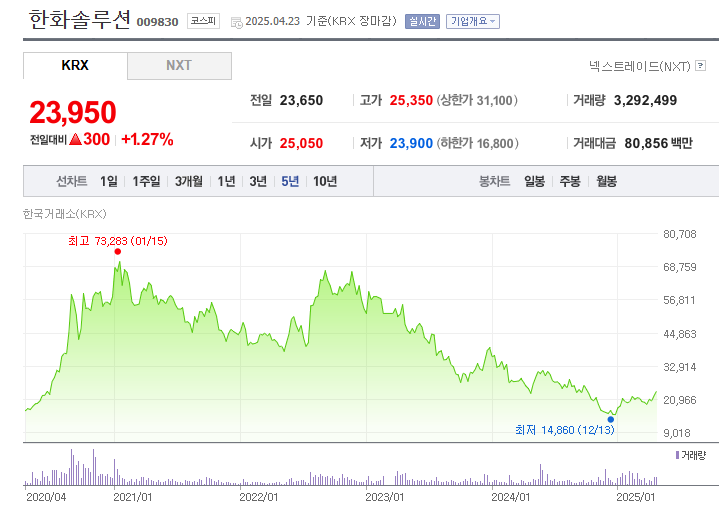Switch to the 주봉 candle chart

pos(570,182)
